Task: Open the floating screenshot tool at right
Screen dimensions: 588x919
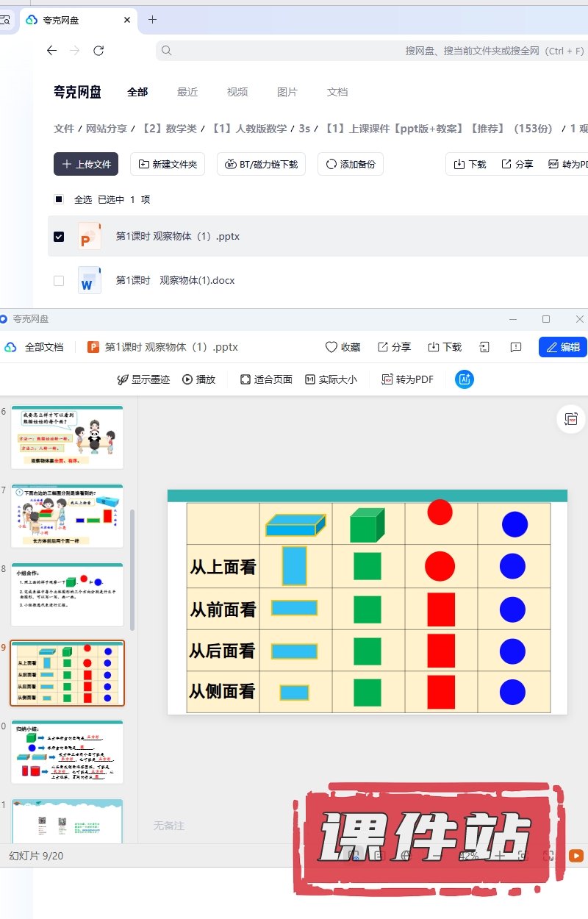Action: 571,419
